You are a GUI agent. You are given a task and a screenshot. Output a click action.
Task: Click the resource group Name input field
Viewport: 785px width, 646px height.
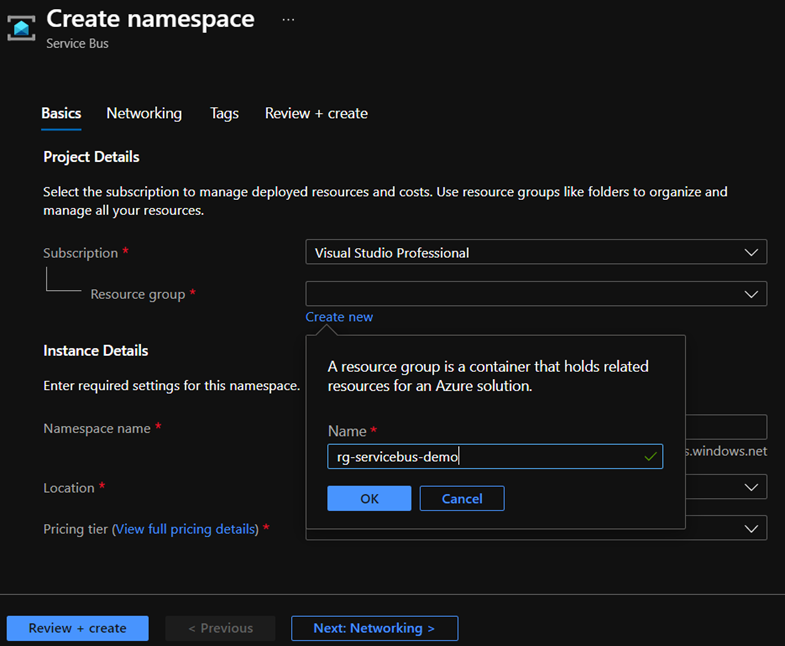point(495,457)
